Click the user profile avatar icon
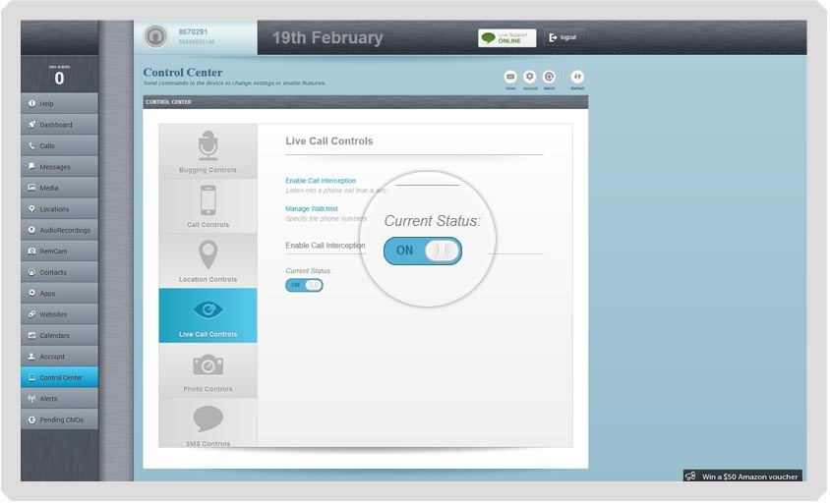Screen dimensions: 830x504 coord(155,37)
